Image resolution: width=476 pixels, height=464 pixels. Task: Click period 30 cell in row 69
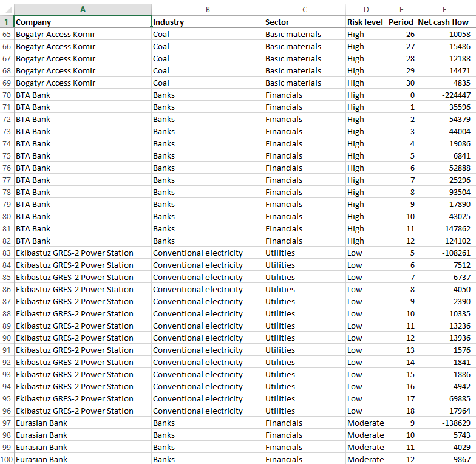(x=402, y=83)
